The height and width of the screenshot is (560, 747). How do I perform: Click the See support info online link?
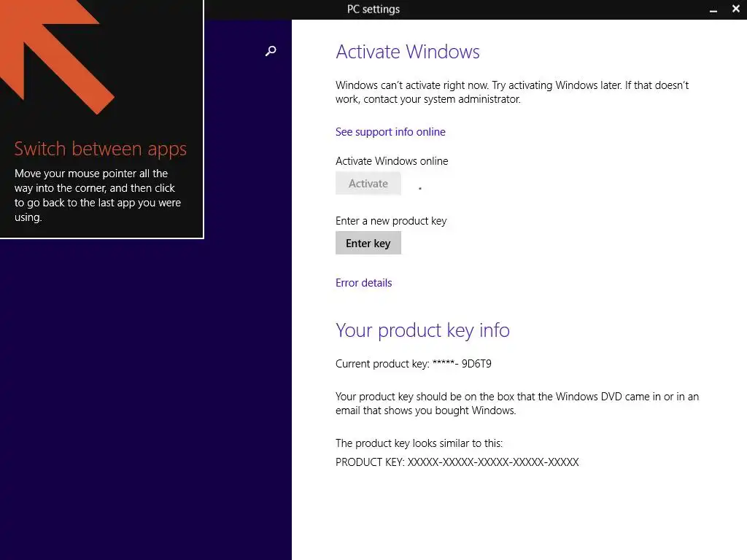pyautogui.click(x=390, y=132)
